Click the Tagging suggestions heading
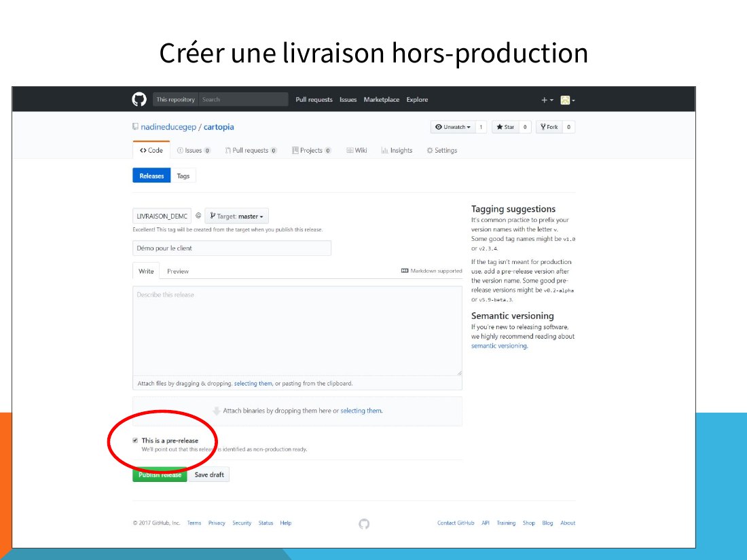 click(x=513, y=208)
